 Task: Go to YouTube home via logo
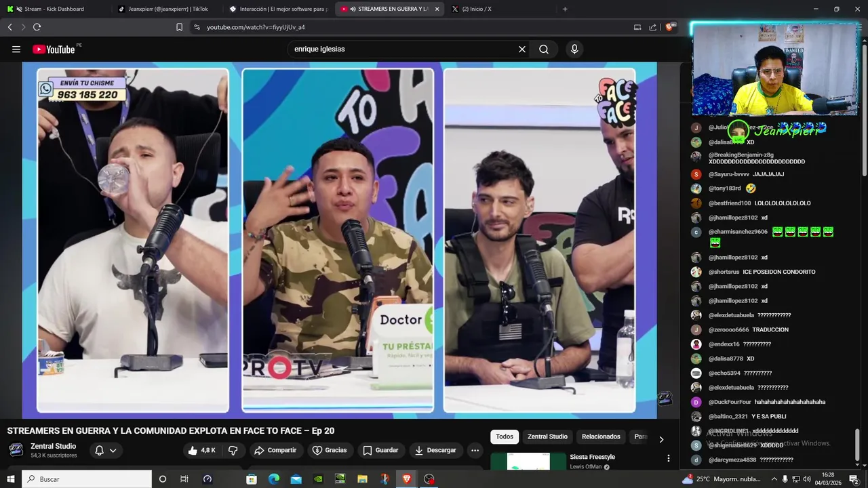[x=54, y=49]
